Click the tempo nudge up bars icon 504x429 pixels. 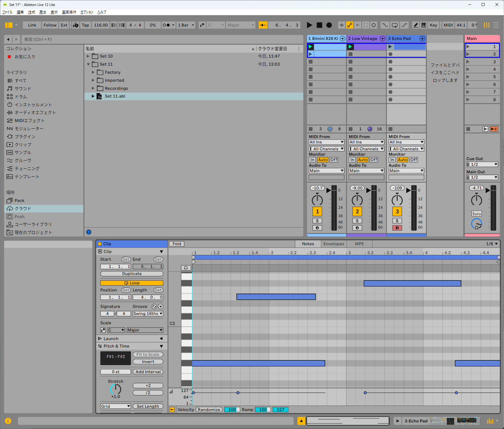click(x=122, y=25)
